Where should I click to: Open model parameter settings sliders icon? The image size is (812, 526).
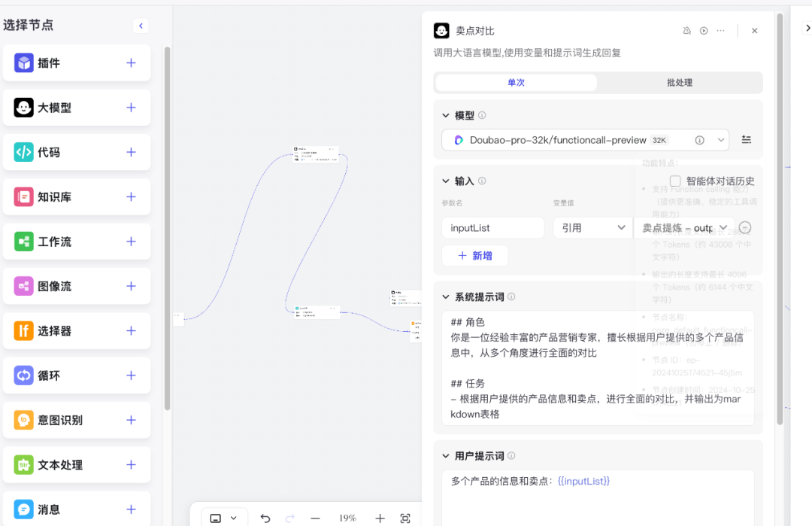pos(747,140)
